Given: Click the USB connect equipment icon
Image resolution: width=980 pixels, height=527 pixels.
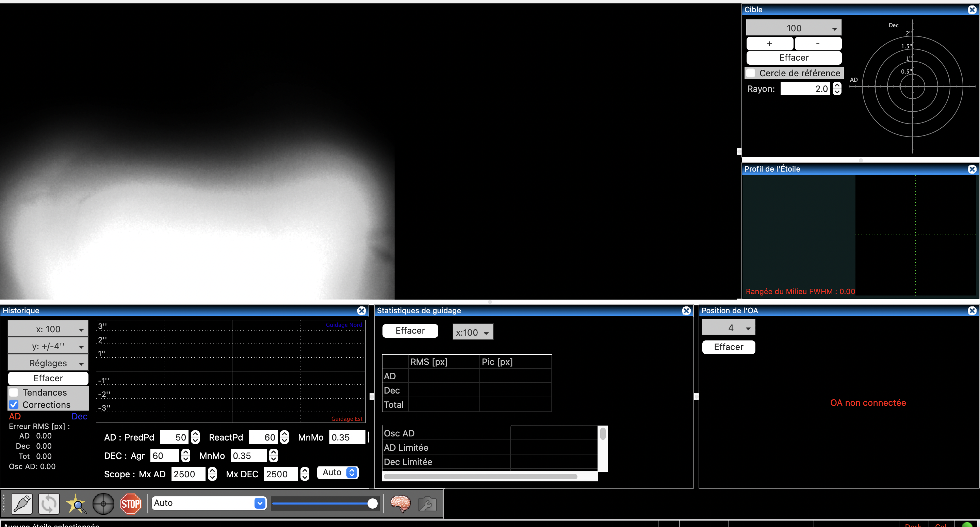Looking at the screenshot, I should coord(22,504).
